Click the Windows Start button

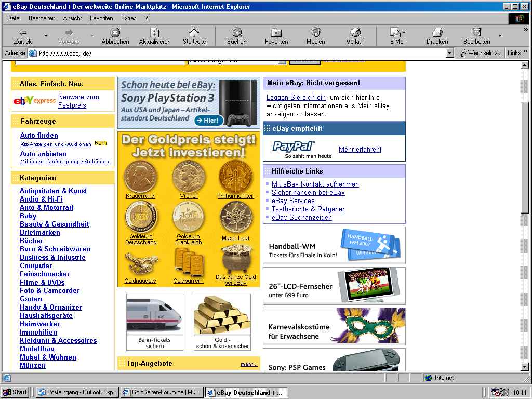[x=16, y=392]
